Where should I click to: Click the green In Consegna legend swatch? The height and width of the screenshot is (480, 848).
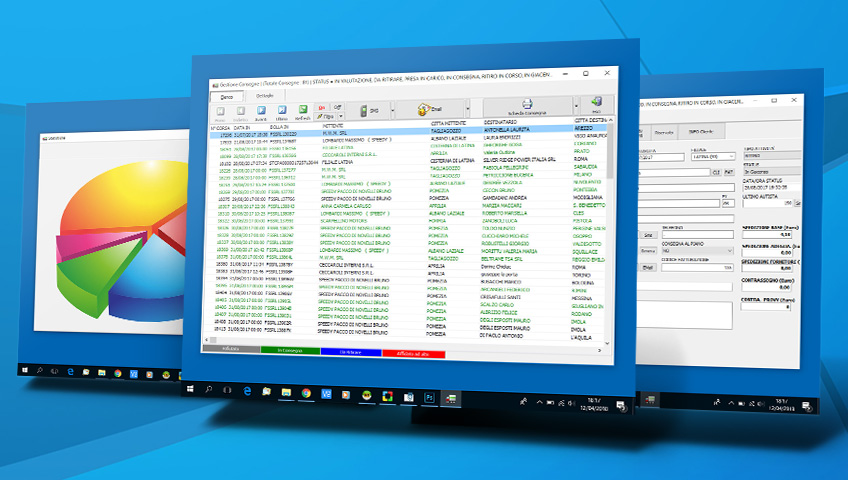point(290,350)
